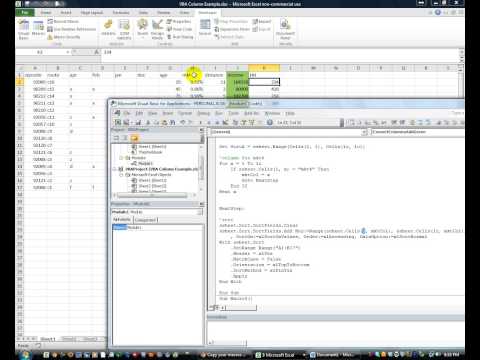Viewport: 480px width, 360px height.
Task: Open the Name Box dropdown arrow
Action: tap(68, 52)
